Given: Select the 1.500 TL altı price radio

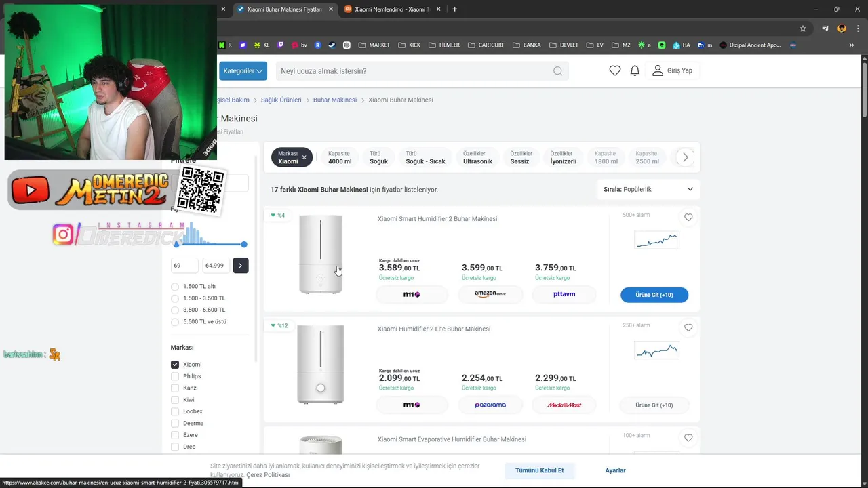Looking at the screenshot, I should (x=175, y=287).
